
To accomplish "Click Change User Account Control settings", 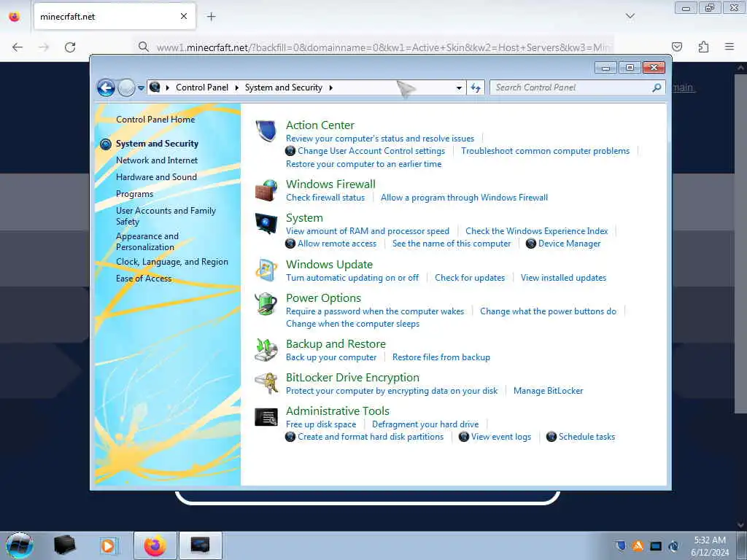I will click(371, 151).
